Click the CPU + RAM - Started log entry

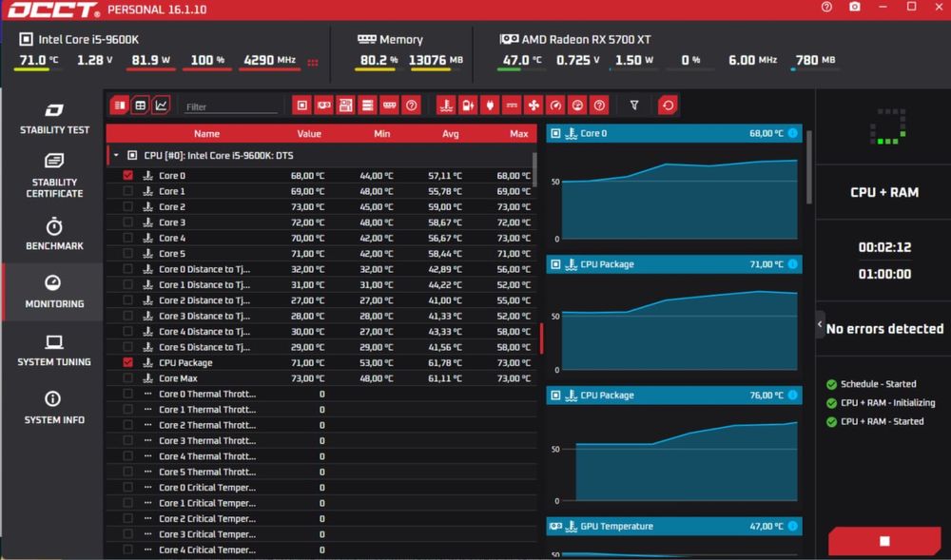(882, 422)
